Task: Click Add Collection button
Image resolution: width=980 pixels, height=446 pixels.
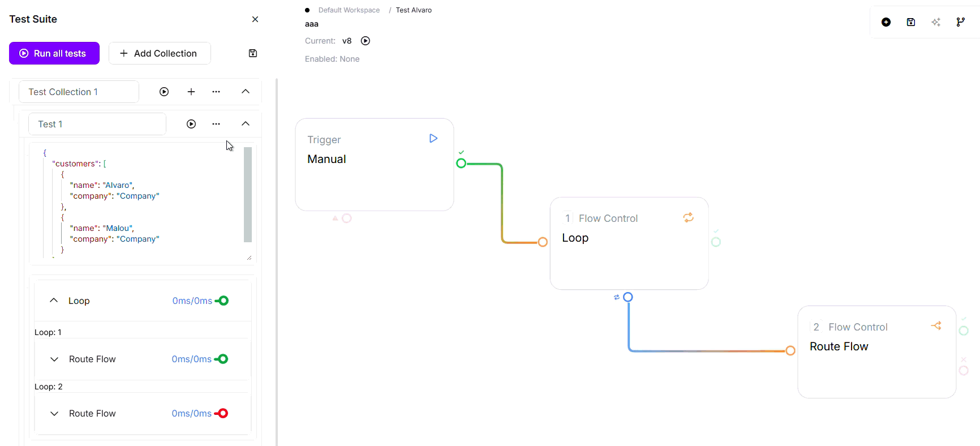Action: coord(160,53)
